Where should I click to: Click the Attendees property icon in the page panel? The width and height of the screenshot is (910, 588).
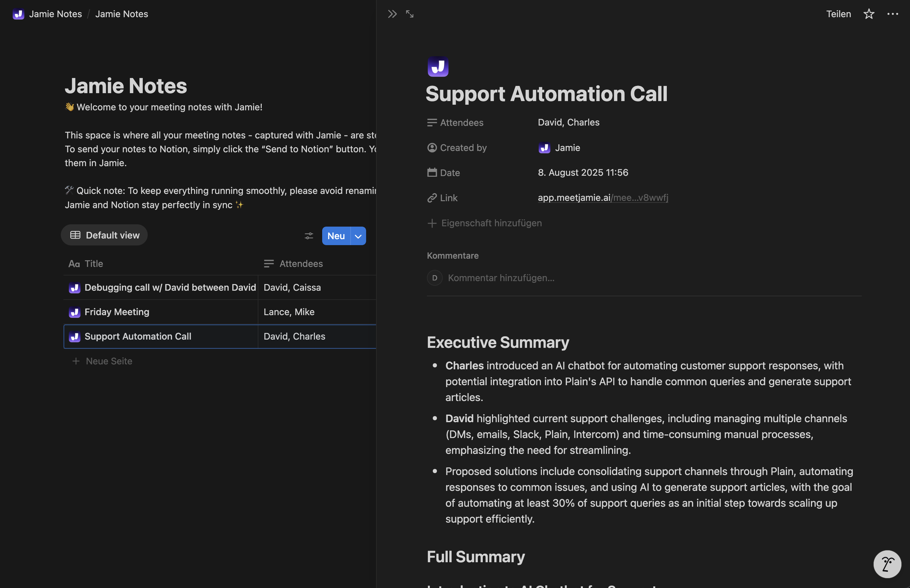click(x=432, y=123)
